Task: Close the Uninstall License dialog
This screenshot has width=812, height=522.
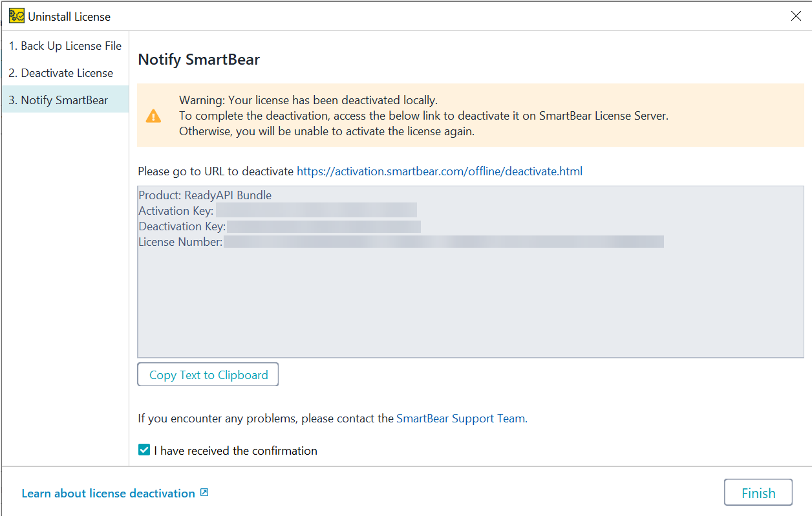Action: coord(796,16)
